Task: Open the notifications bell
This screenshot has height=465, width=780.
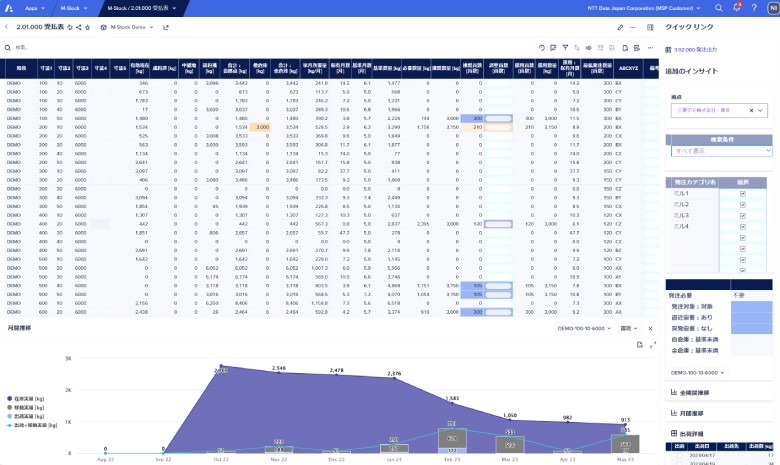Action: click(x=735, y=8)
